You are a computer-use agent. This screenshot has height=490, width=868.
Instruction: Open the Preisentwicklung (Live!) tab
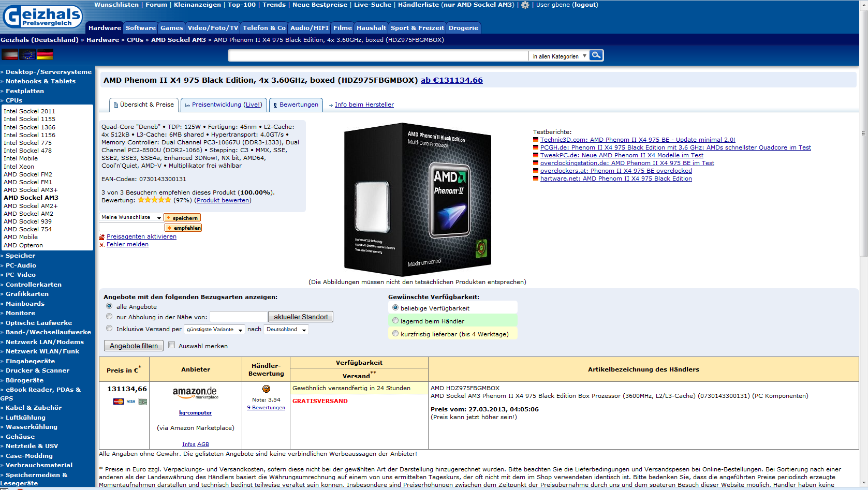224,105
